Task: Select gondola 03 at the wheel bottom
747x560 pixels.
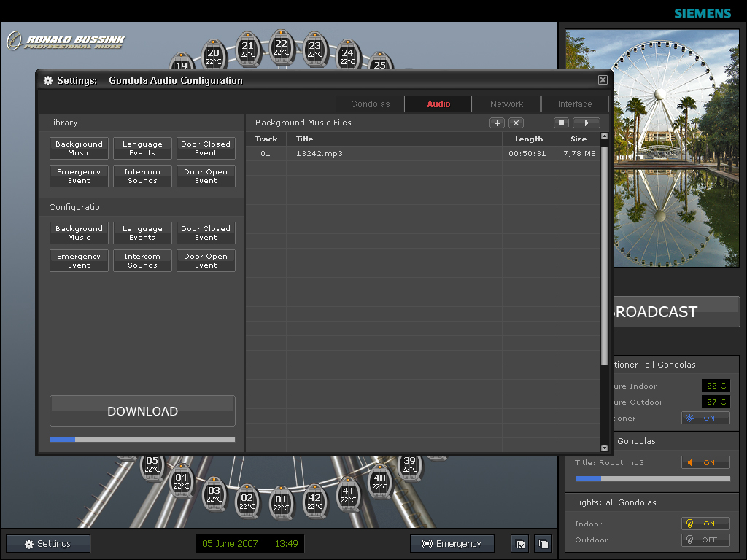Action: 214,494
